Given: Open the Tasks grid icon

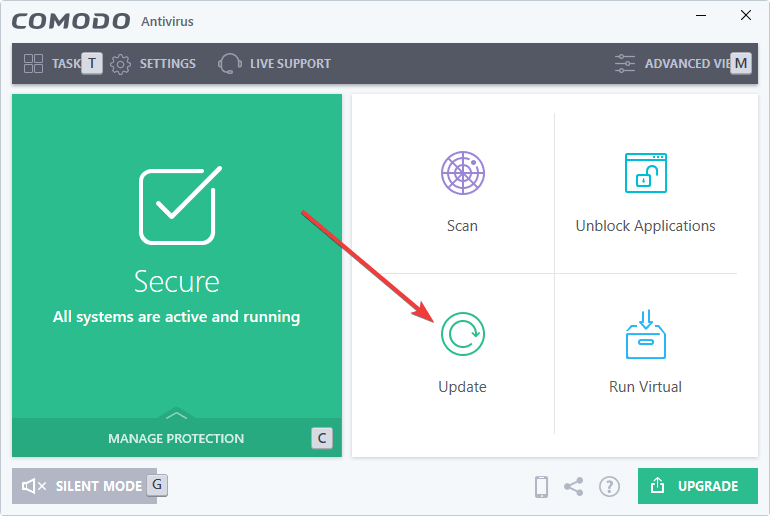Looking at the screenshot, I should (33, 63).
